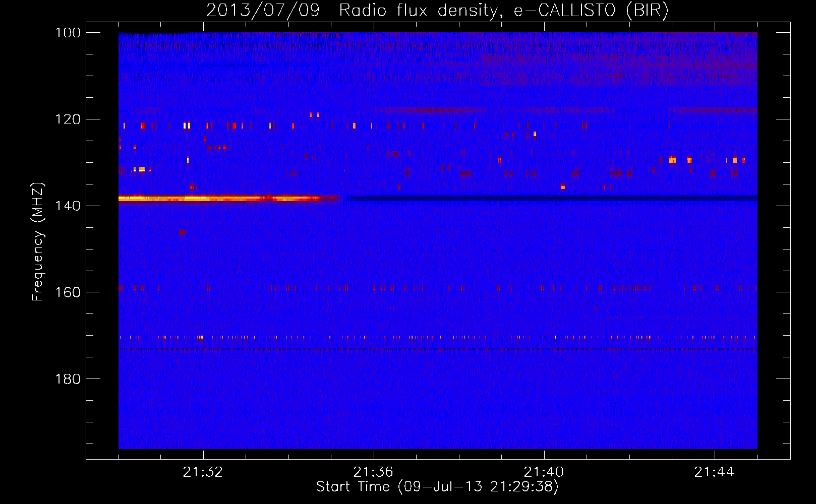Click the plot title '2013/07/09 Radio flux density'
816x504 pixels.
(437, 10)
